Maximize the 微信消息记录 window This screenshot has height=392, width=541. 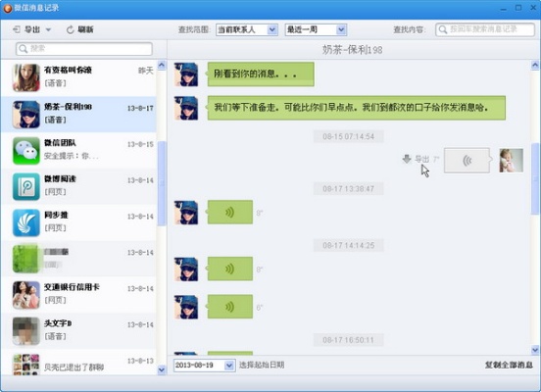[518, 8]
